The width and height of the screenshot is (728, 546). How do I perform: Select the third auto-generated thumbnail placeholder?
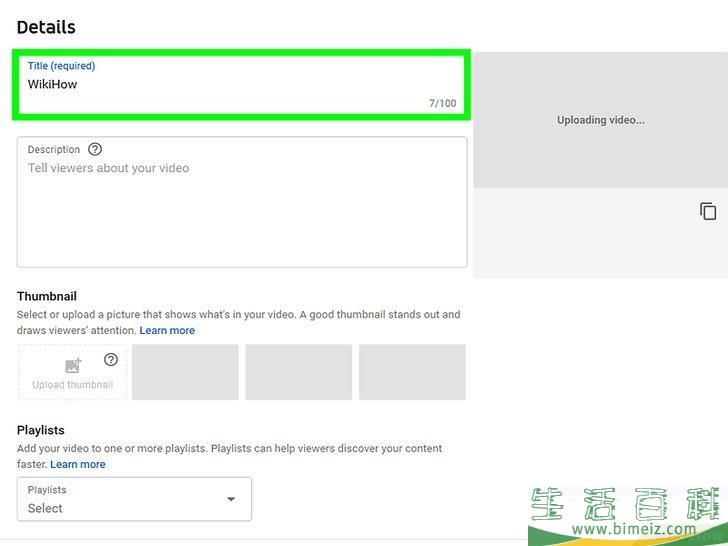[x=412, y=372]
